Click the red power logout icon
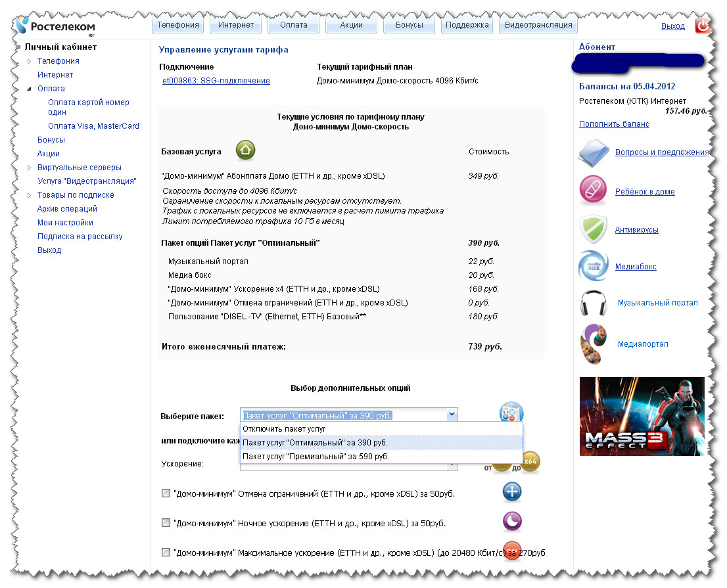727x588 pixels. tap(703, 25)
